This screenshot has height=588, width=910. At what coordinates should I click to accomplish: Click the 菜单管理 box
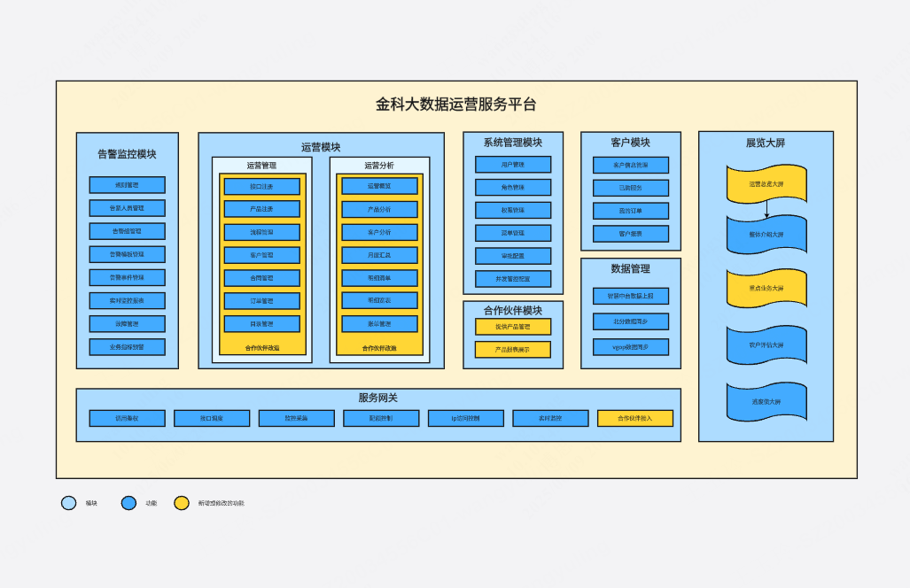(513, 233)
